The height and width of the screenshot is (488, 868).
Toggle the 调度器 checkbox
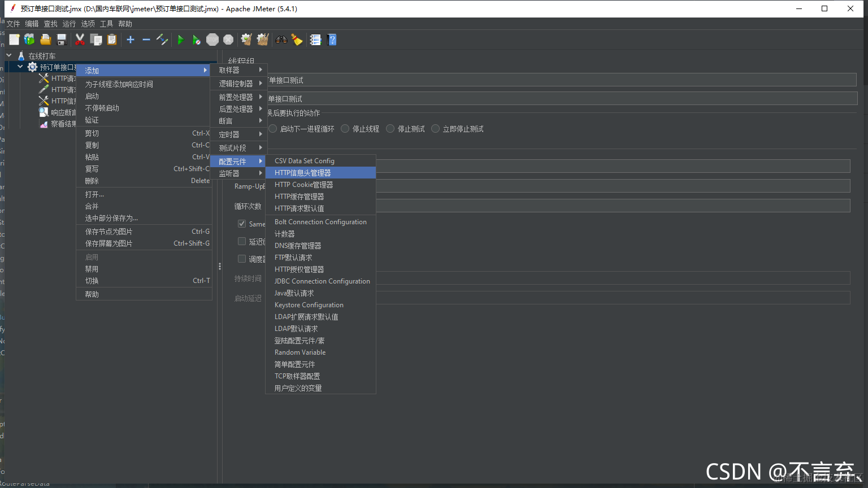click(x=242, y=259)
